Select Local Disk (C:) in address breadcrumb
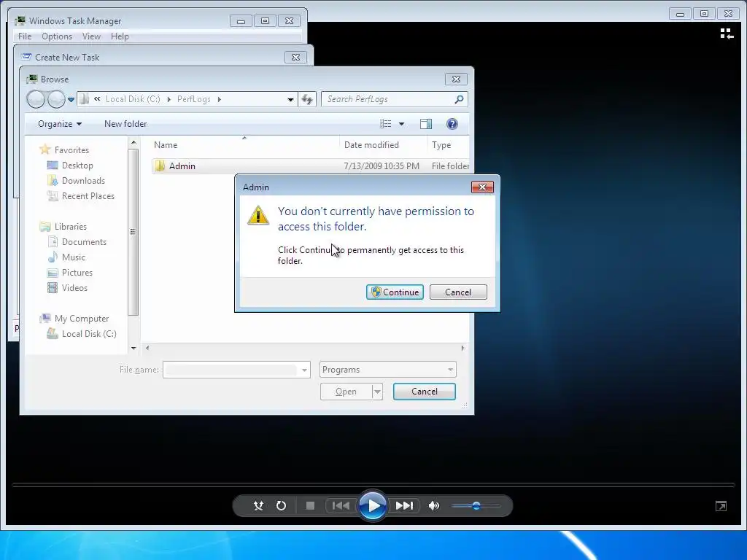This screenshot has height=560, width=747. pos(133,99)
